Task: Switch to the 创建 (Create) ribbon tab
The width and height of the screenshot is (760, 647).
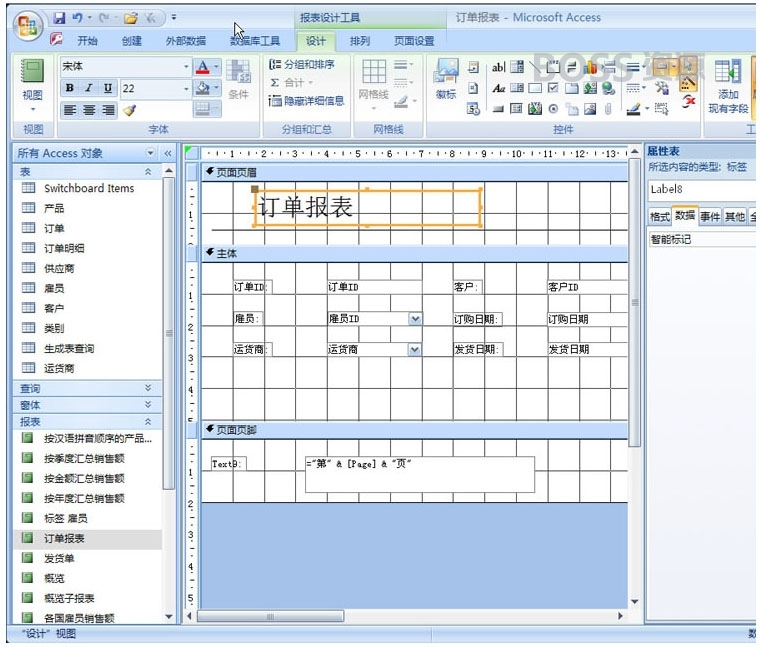Action: pyautogui.click(x=131, y=41)
